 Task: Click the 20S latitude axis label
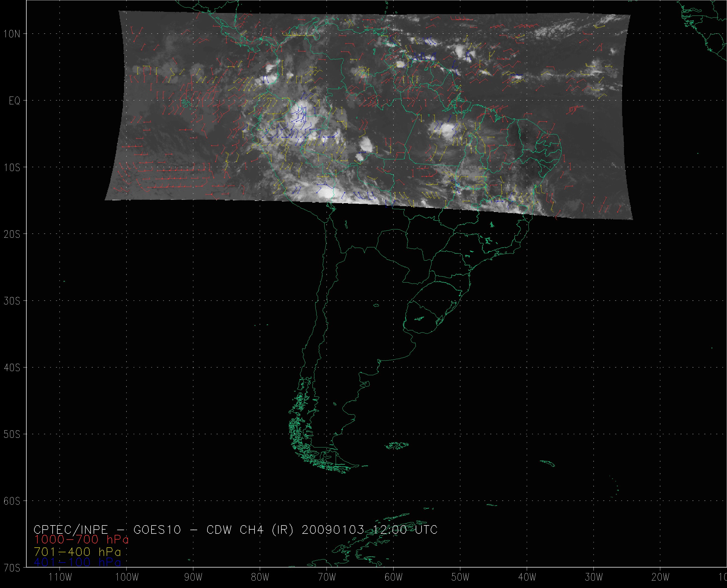12,234
